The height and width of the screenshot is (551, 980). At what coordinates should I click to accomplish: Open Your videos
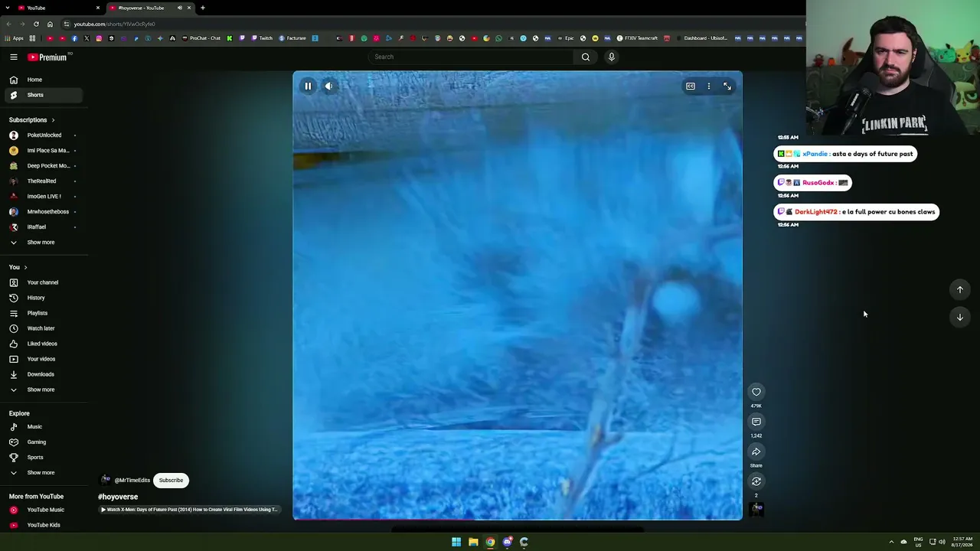pyautogui.click(x=44, y=359)
